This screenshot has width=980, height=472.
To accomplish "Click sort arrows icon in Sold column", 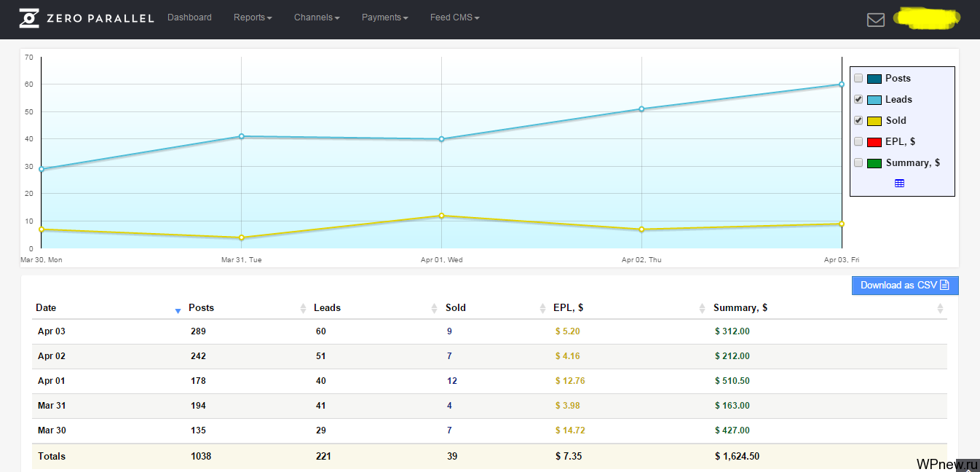I will pos(542,308).
